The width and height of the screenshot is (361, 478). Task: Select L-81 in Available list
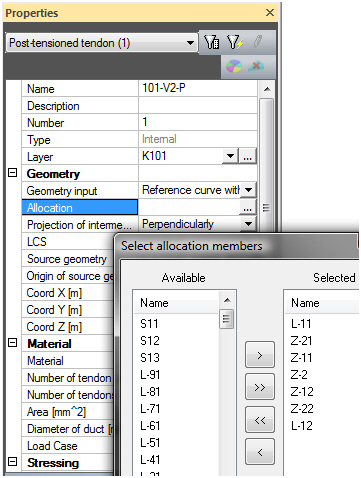pos(150,392)
